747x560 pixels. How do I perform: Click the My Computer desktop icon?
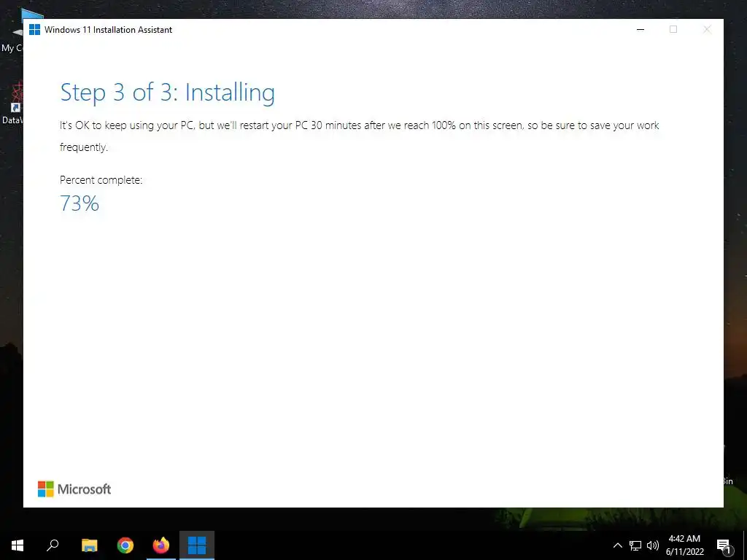12,31
